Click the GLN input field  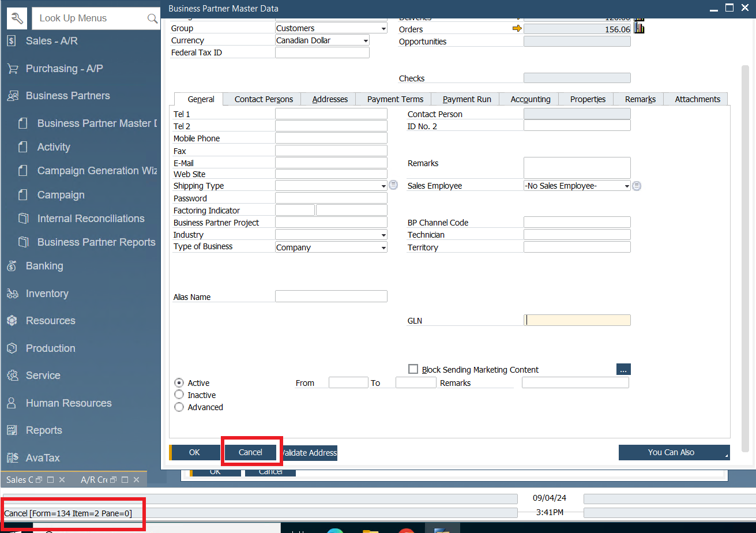[577, 320]
